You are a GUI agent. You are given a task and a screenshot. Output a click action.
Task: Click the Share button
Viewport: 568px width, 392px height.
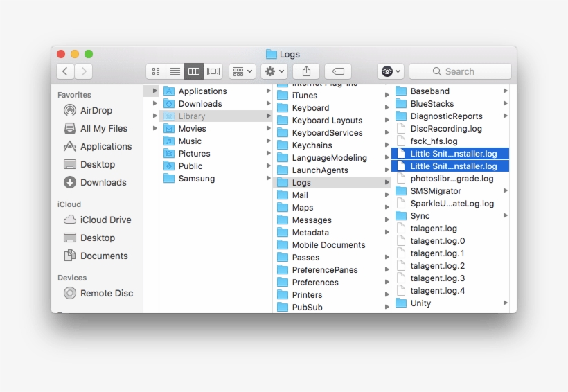pos(306,71)
